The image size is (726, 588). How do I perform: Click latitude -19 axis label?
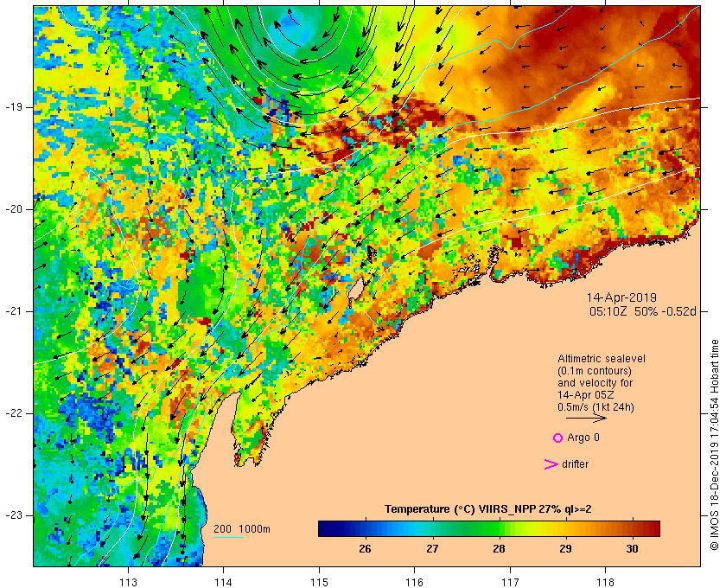(x=14, y=107)
